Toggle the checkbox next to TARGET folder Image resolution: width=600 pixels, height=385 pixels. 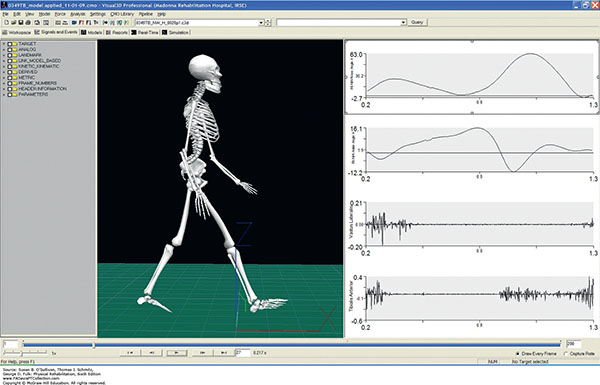pos(10,44)
